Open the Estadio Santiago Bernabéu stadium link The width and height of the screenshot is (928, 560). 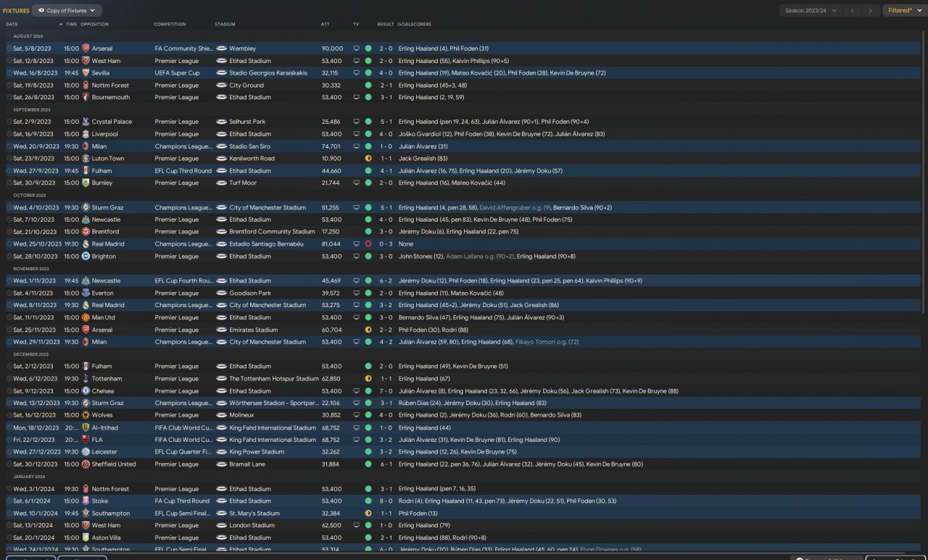tap(266, 244)
